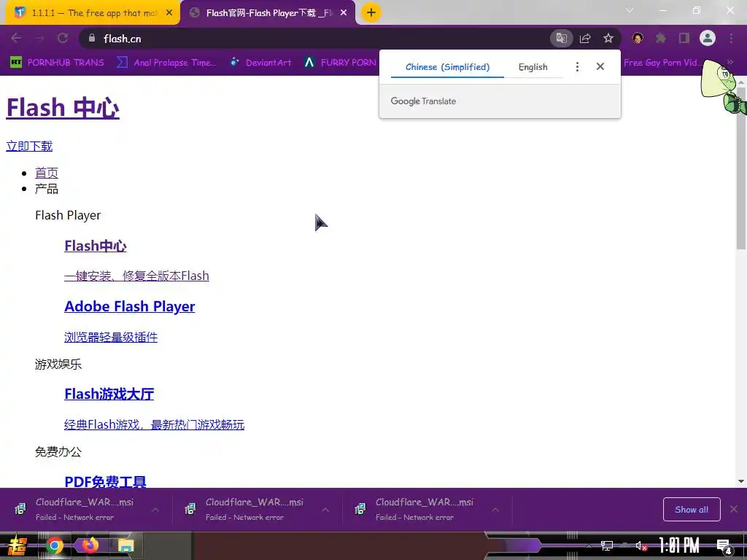Screen dimensions: 747x560
Task: Click 浏览器轻量级插件 link
Action: coord(111,337)
